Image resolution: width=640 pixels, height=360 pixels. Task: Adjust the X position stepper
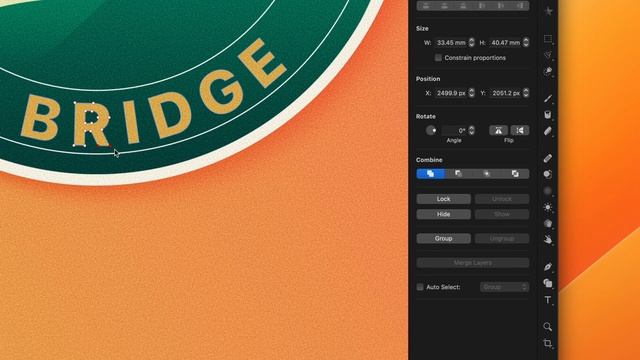pyautogui.click(x=472, y=93)
